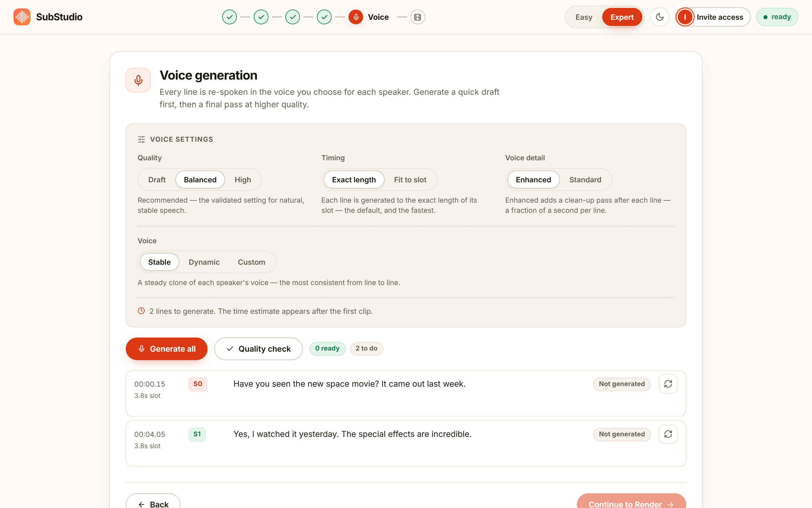Start Generate all

166,349
